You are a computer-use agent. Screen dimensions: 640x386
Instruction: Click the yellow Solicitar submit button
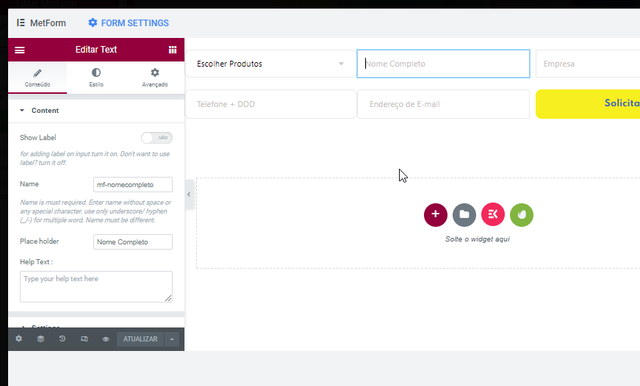588,104
